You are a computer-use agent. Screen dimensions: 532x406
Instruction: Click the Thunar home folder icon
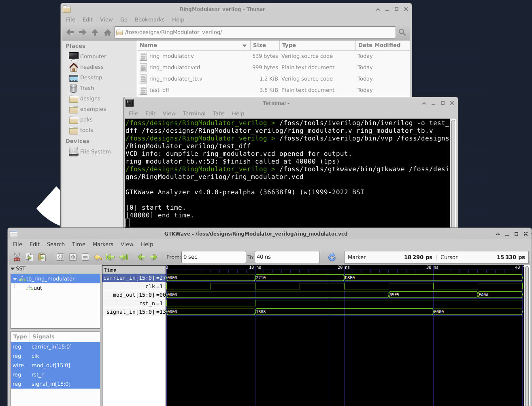107,32
